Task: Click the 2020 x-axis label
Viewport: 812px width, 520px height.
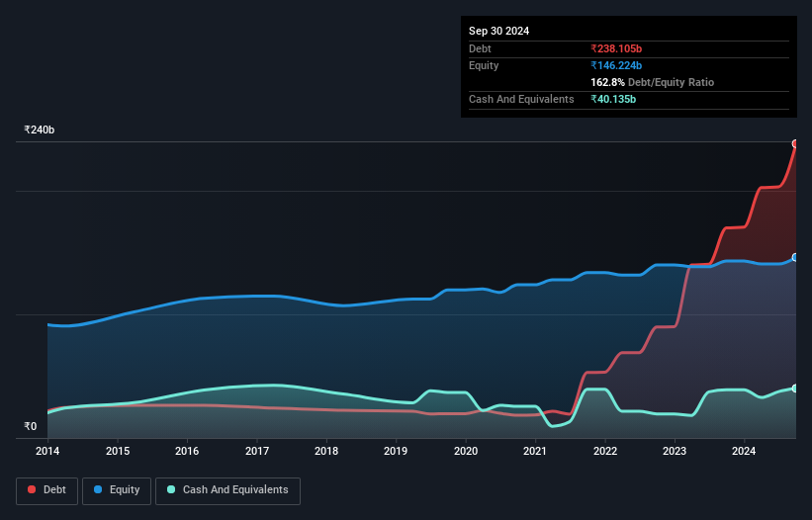Action: pos(466,451)
